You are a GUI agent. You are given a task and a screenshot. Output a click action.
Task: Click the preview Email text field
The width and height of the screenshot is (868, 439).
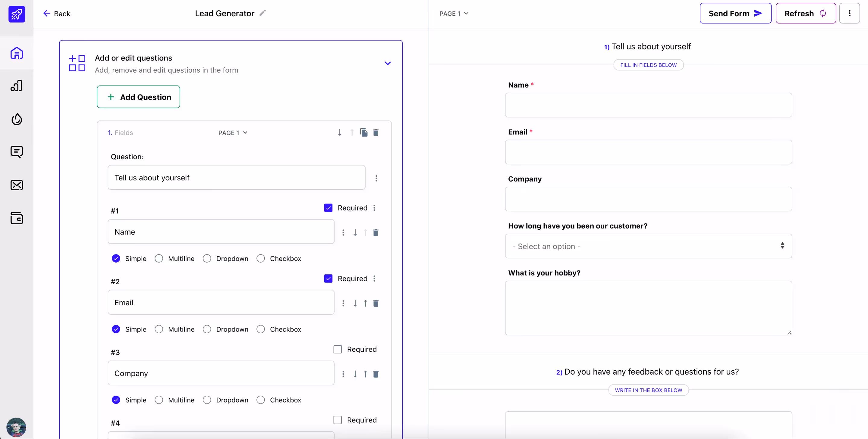coord(648,152)
